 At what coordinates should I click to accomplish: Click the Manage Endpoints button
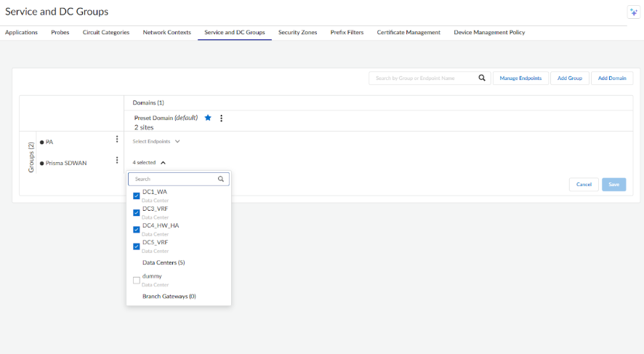[520, 78]
